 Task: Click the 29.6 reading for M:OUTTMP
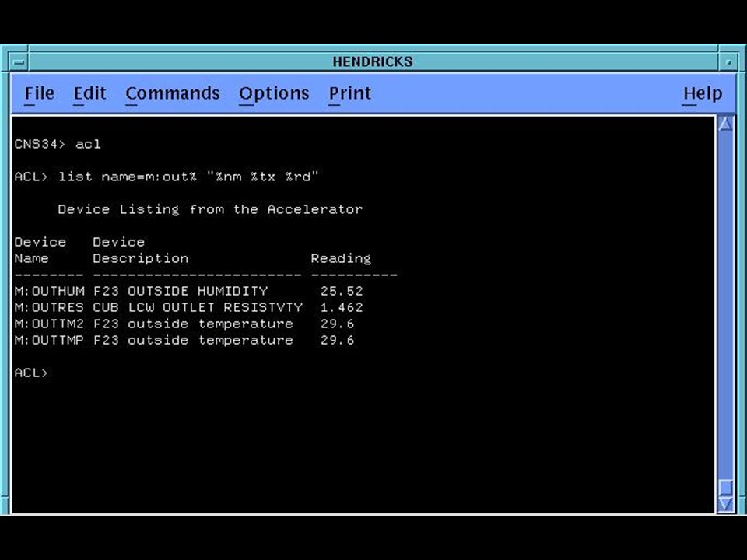(337, 340)
